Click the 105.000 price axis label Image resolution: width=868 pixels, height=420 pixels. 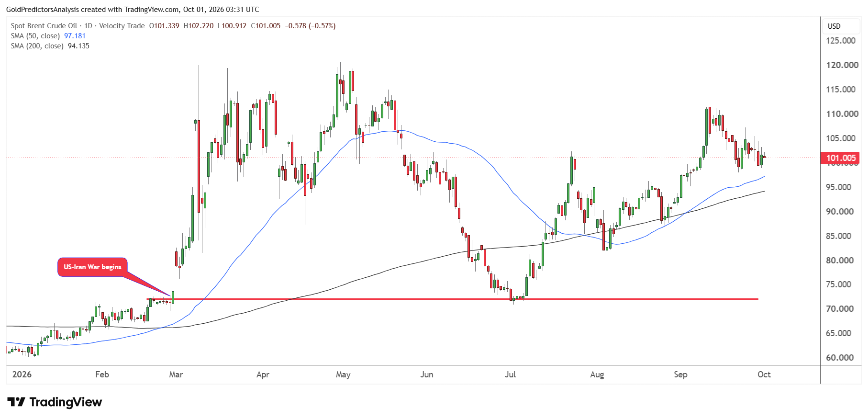(841, 138)
